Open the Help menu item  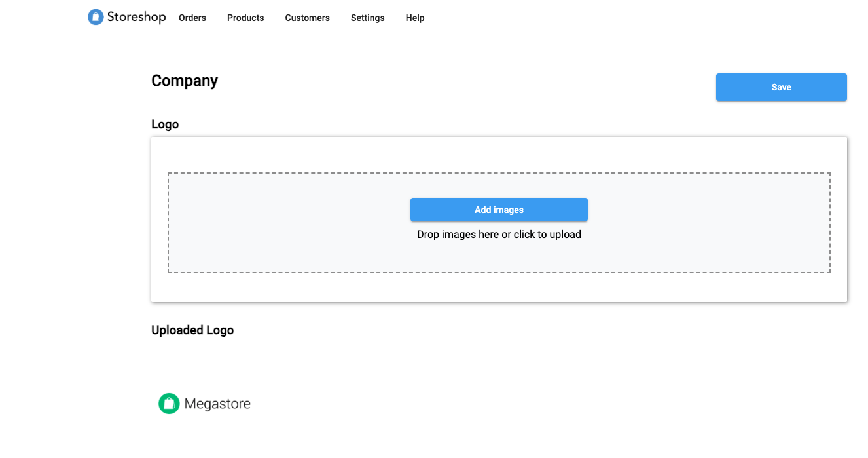point(415,18)
